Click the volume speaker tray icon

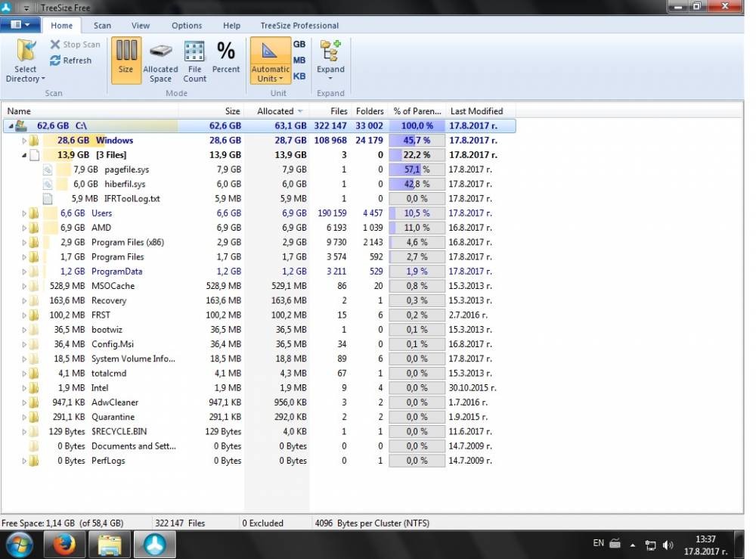pyautogui.click(x=668, y=545)
